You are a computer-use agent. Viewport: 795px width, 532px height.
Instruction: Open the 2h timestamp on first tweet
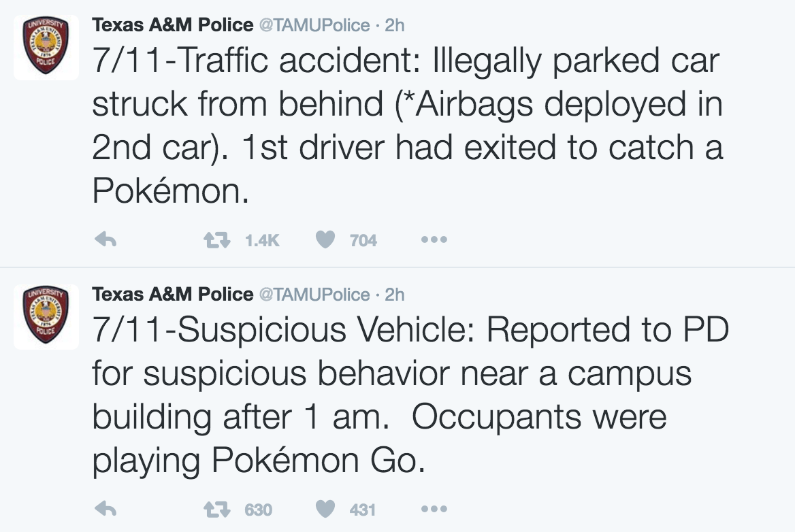395,25
